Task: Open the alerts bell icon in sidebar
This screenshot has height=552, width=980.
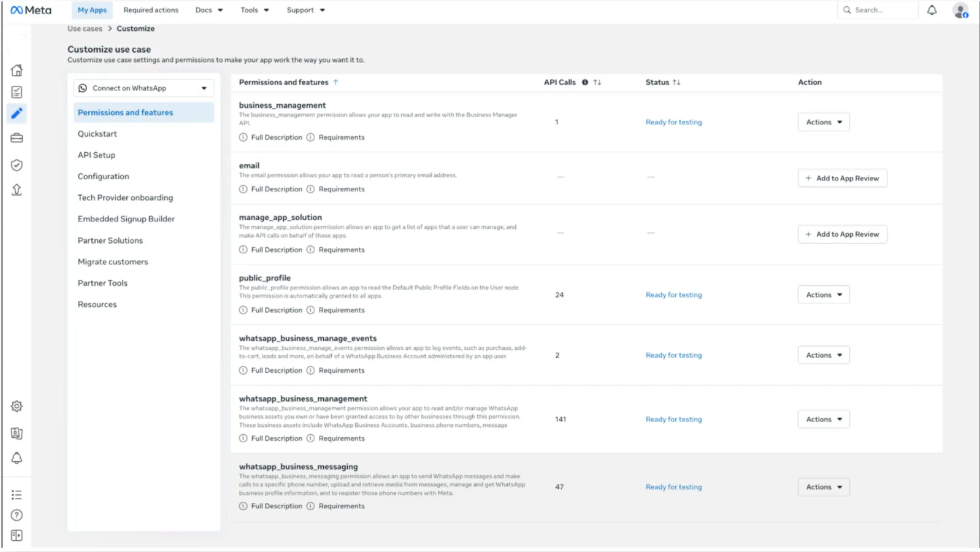Action: point(17,458)
